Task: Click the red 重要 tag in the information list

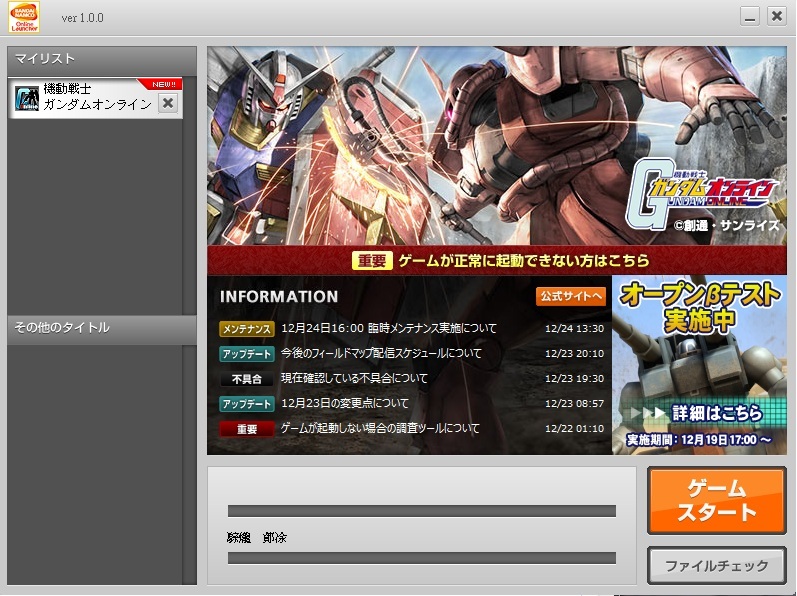Action: tap(247, 429)
